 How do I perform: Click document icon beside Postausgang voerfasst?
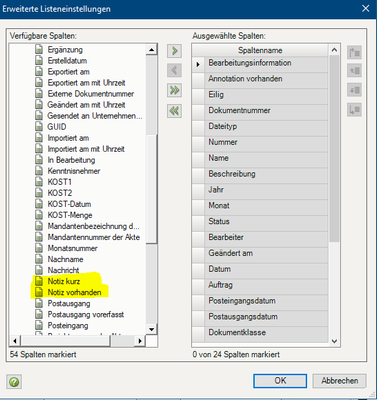point(39,314)
